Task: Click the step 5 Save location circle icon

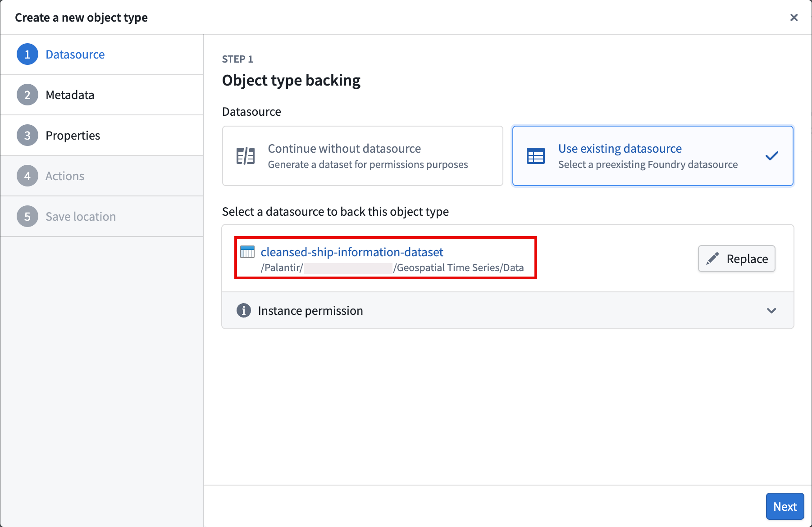Action: (27, 216)
